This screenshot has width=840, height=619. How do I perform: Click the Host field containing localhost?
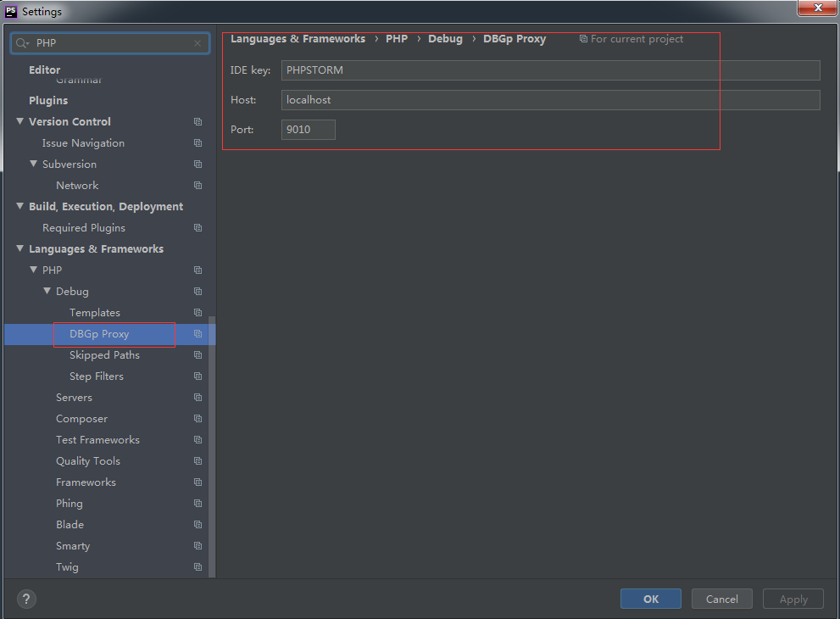(x=550, y=100)
